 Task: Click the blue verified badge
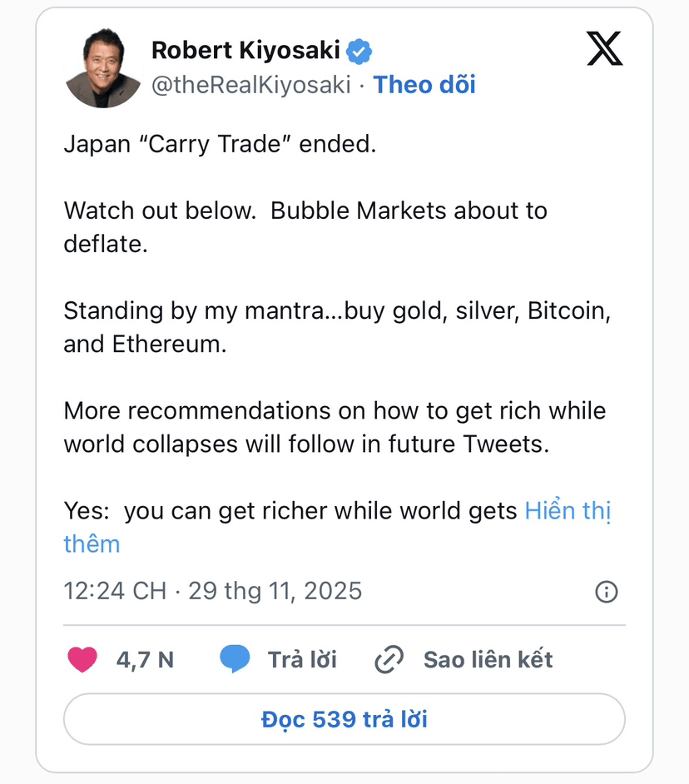click(x=359, y=51)
